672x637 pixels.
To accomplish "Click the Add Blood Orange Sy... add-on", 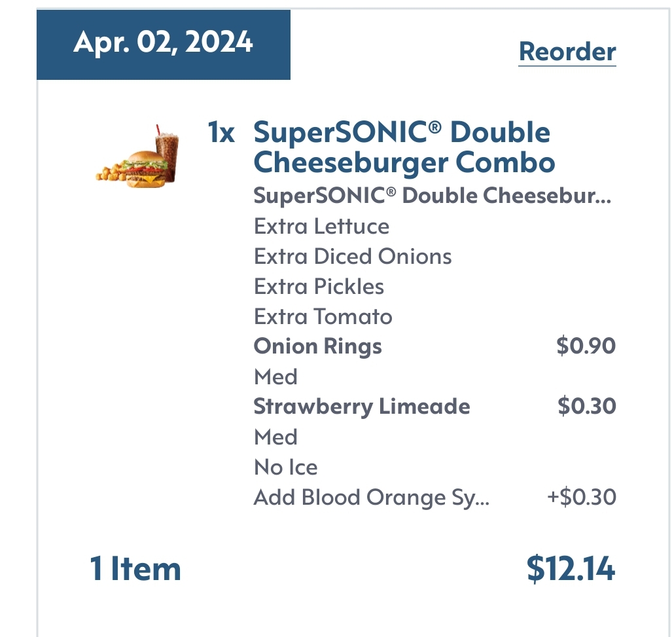I will 371,498.
